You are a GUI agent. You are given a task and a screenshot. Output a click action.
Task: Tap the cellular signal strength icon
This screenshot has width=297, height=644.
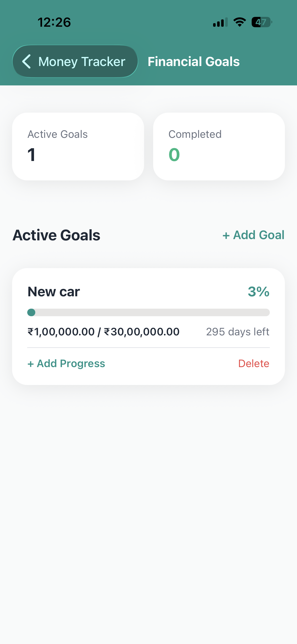point(220,22)
